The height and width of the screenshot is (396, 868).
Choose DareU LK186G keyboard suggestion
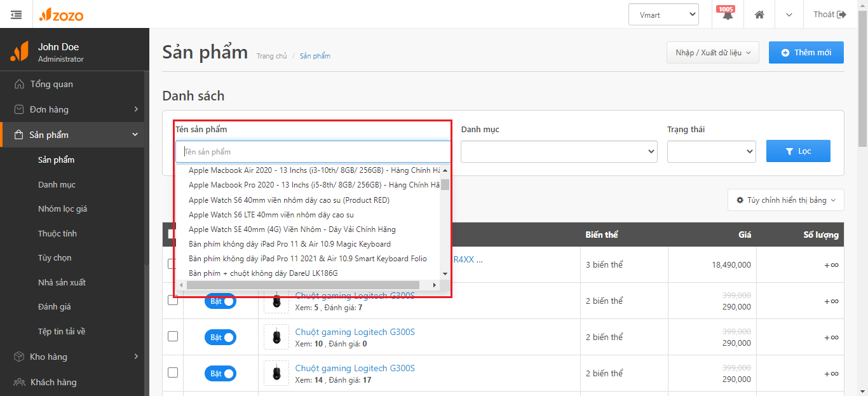263,273
